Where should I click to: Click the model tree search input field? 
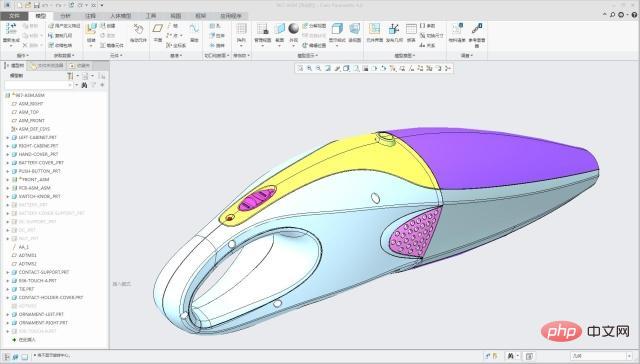[x=38, y=85]
